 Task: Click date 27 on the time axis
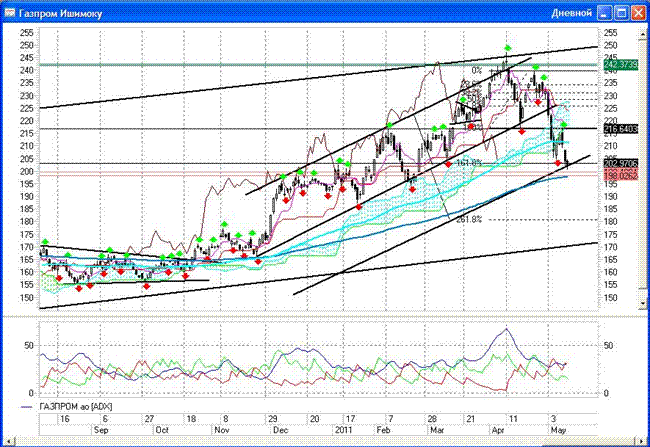point(149,419)
